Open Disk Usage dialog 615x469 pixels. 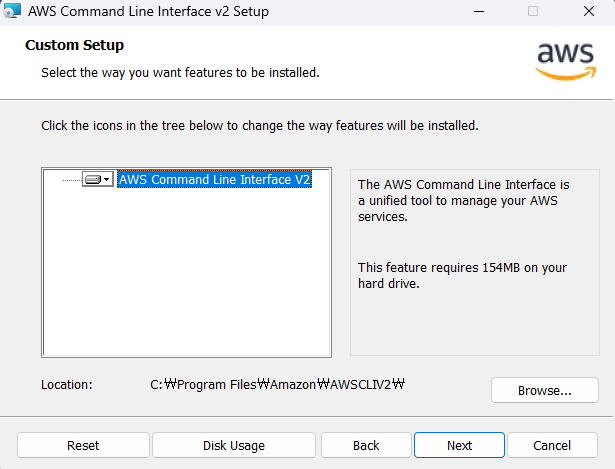234,445
